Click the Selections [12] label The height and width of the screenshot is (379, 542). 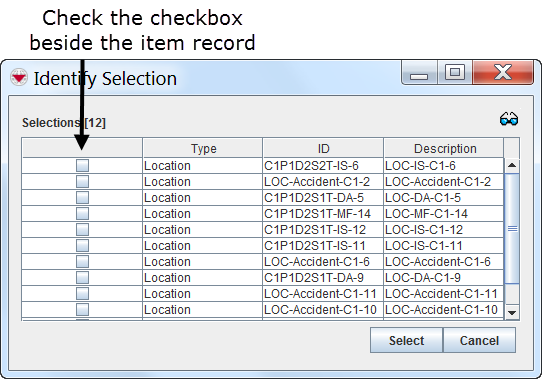(x=64, y=123)
